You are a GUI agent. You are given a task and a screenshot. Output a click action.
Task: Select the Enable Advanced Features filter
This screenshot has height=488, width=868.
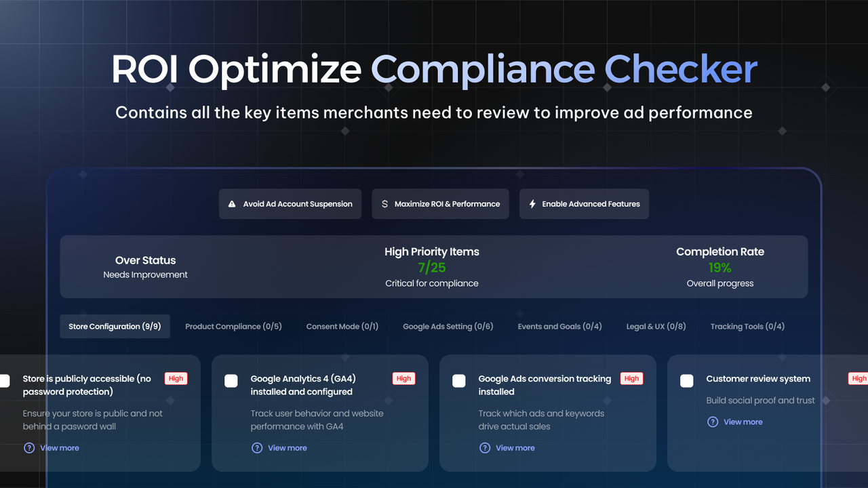tap(584, 204)
